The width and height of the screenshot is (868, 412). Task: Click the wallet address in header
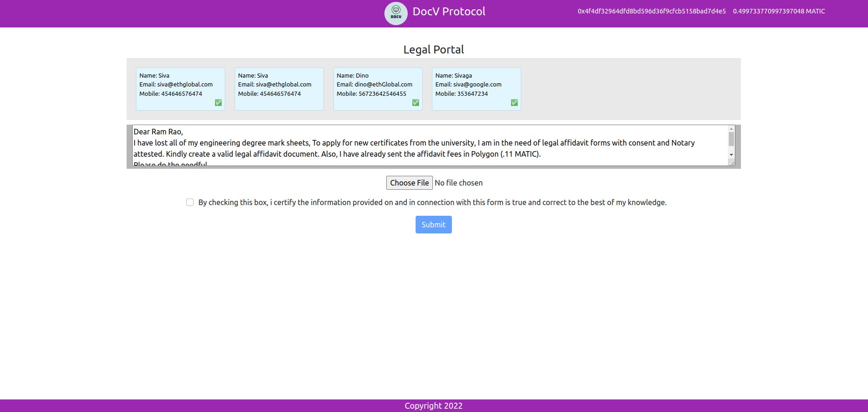pyautogui.click(x=652, y=11)
